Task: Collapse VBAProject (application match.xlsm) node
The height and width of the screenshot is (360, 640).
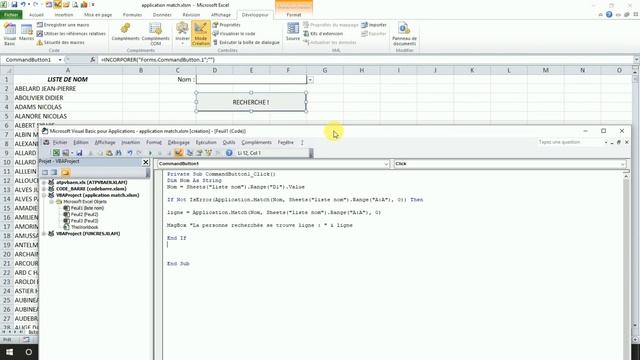Action: [44, 196]
